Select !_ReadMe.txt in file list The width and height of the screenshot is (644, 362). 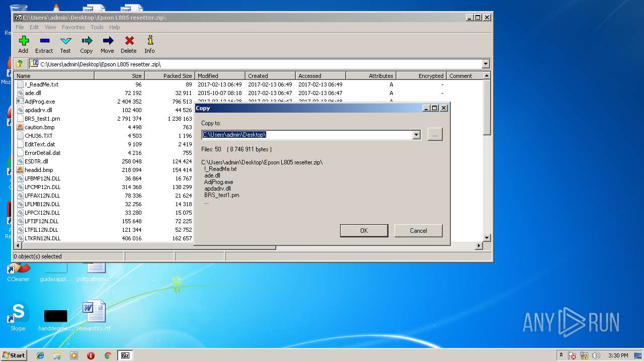point(41,84)
